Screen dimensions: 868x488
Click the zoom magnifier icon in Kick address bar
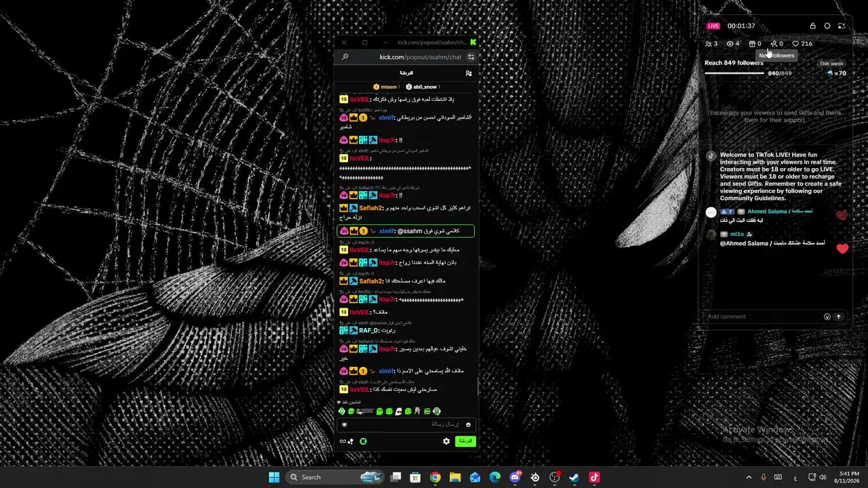click(344, 57)
